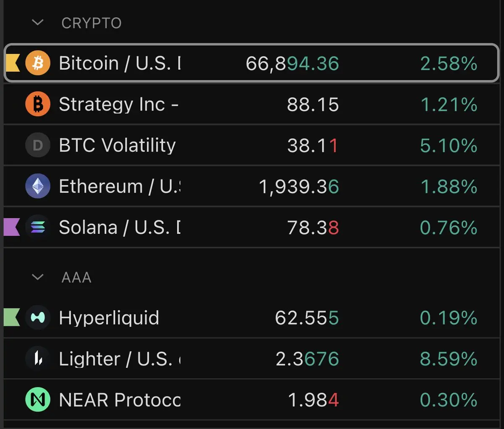Image resolution: width=504 pixels, height=429 pixels.
Task: Select the BTC Volatility watchlist row
Action: point(252,145)
